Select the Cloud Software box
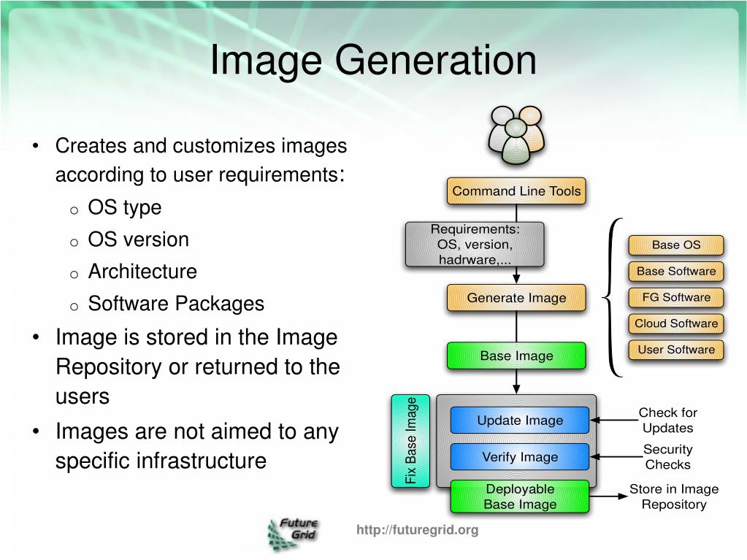Image resolution: width=747 pixels, height=560 pixels. [676, 324]
